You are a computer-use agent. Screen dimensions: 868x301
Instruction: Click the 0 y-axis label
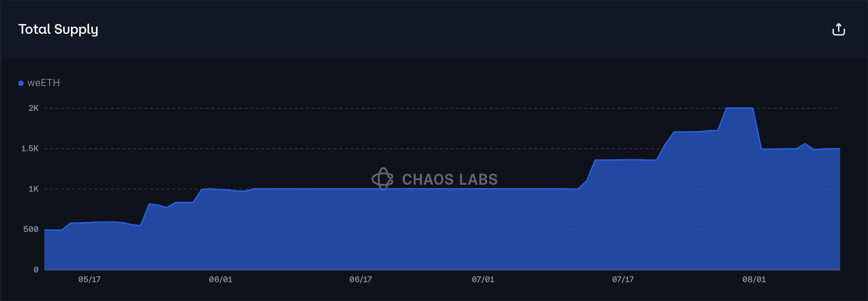[36, 270]
